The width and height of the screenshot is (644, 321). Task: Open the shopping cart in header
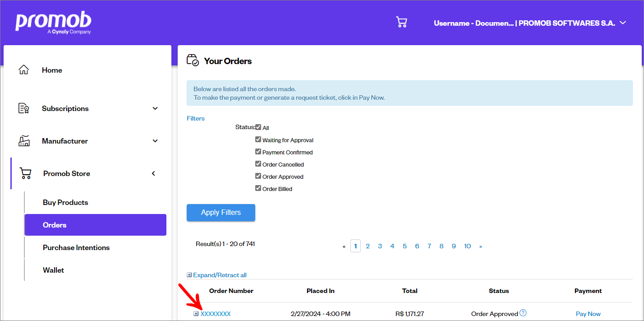tap(401, 22)
